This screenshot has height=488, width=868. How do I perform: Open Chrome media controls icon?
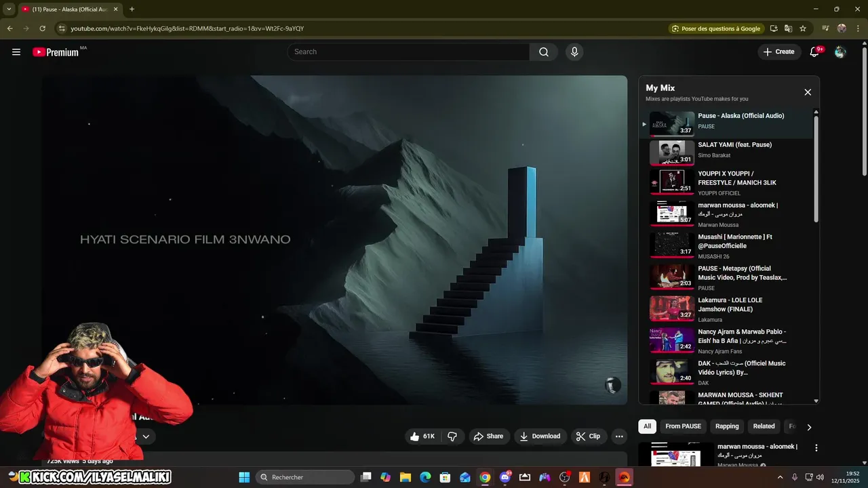[x=825, y=28]
